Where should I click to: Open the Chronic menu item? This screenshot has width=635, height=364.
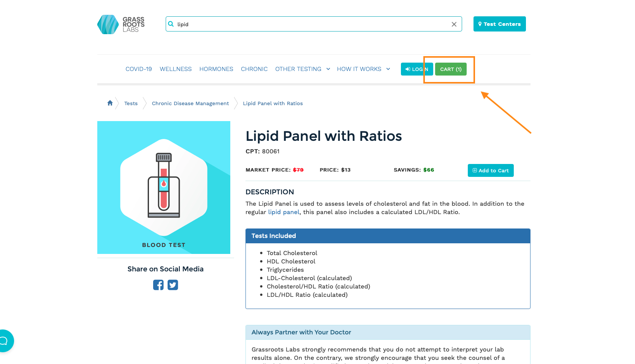tap(254, 69)
